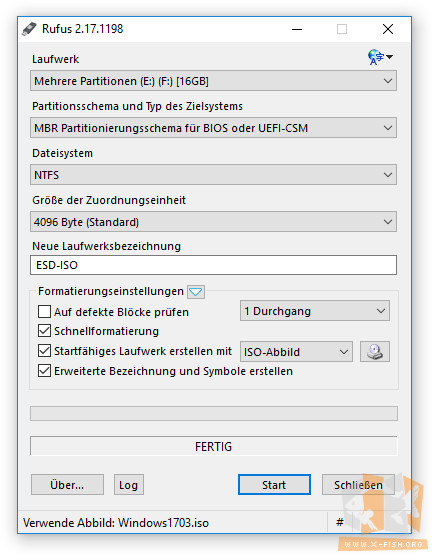Click the disc icon to select ISO image

(x=375, y=351)
